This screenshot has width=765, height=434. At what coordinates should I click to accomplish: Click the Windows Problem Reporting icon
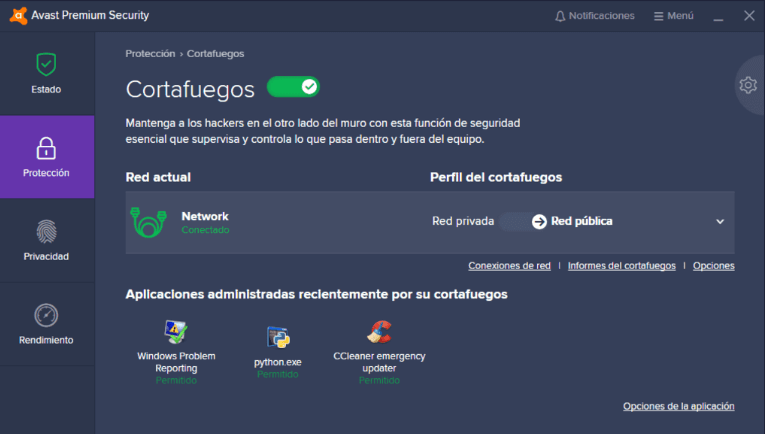point(176,332)
